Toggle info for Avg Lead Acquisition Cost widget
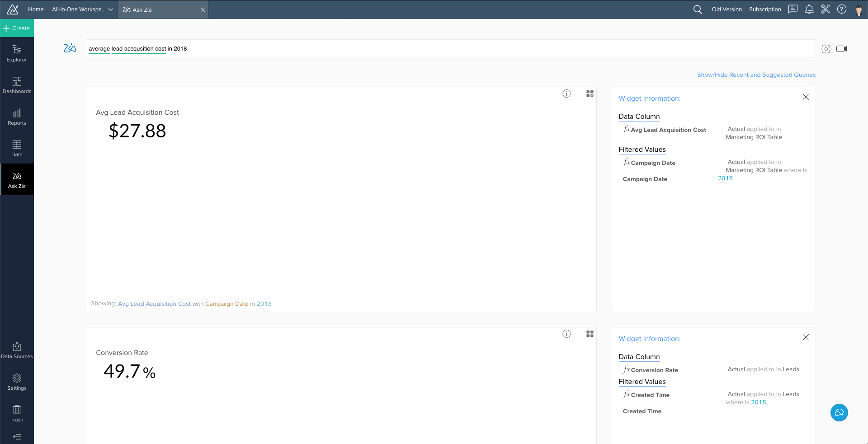The image size is (868, 444). [566, 93]
